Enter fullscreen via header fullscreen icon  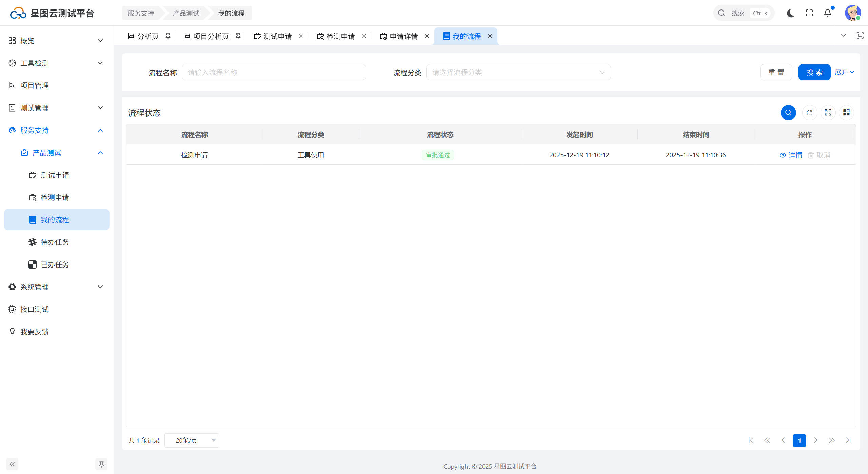coord(809,13)
